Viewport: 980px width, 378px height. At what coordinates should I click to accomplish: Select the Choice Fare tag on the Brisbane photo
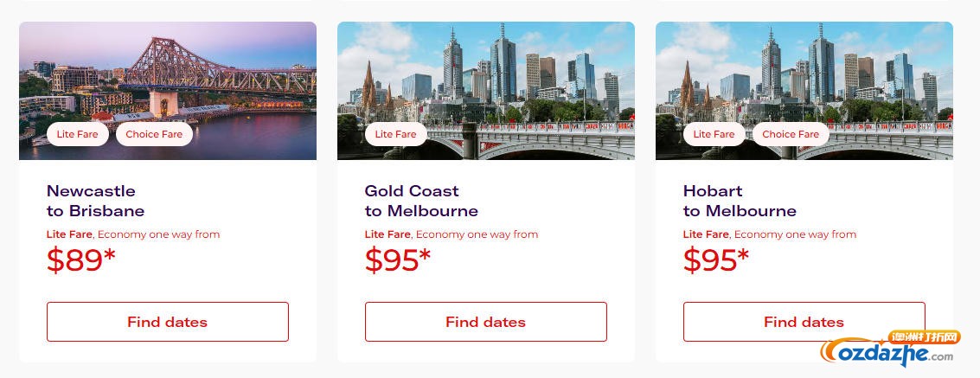click(154, 134)
